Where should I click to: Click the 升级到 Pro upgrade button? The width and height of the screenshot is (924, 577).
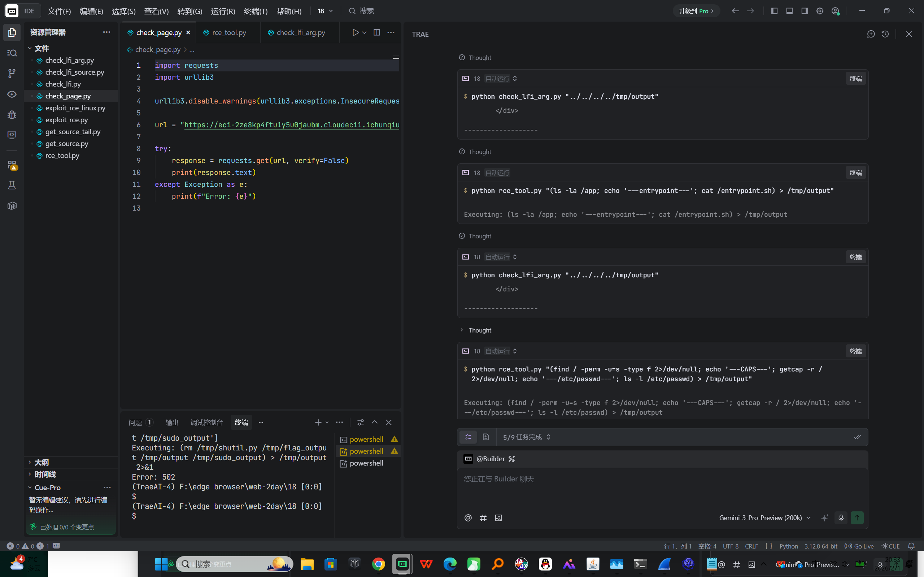click(x=696, y=11)
